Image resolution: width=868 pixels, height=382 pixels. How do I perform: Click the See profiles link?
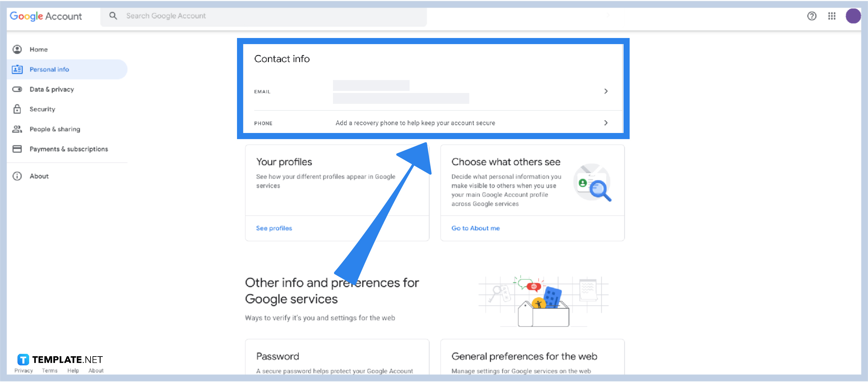pos(274,228)
